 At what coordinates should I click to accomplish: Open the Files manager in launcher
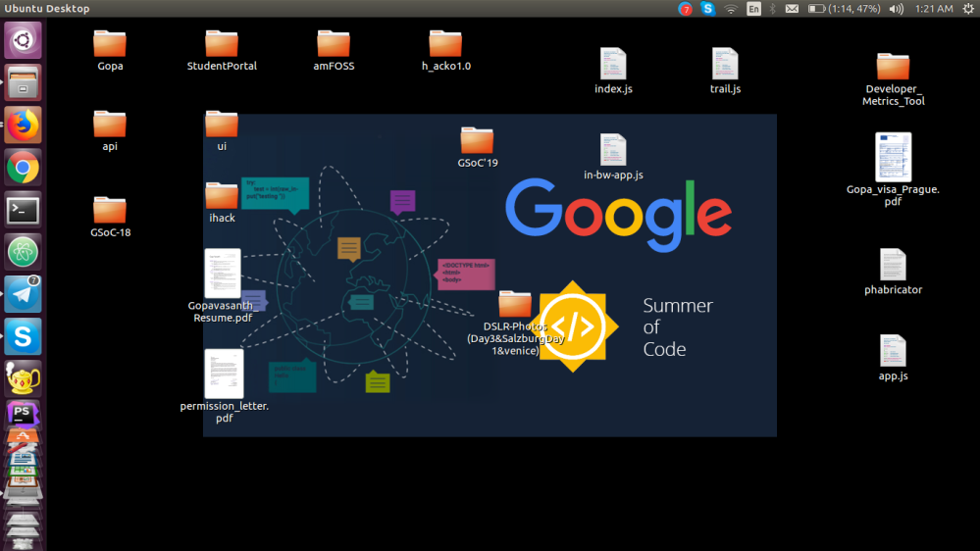(24, 82)
